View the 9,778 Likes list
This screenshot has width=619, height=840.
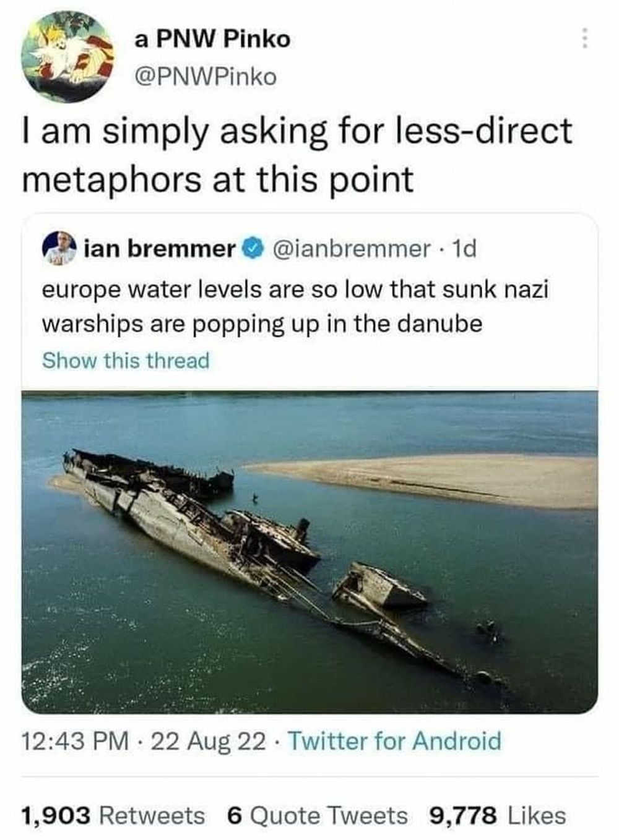tap(498, 816)
